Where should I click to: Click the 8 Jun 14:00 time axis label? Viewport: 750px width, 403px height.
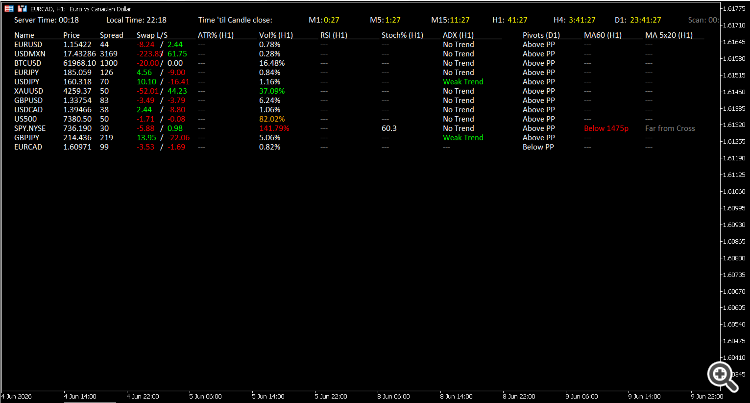click(x=456, y=396)
